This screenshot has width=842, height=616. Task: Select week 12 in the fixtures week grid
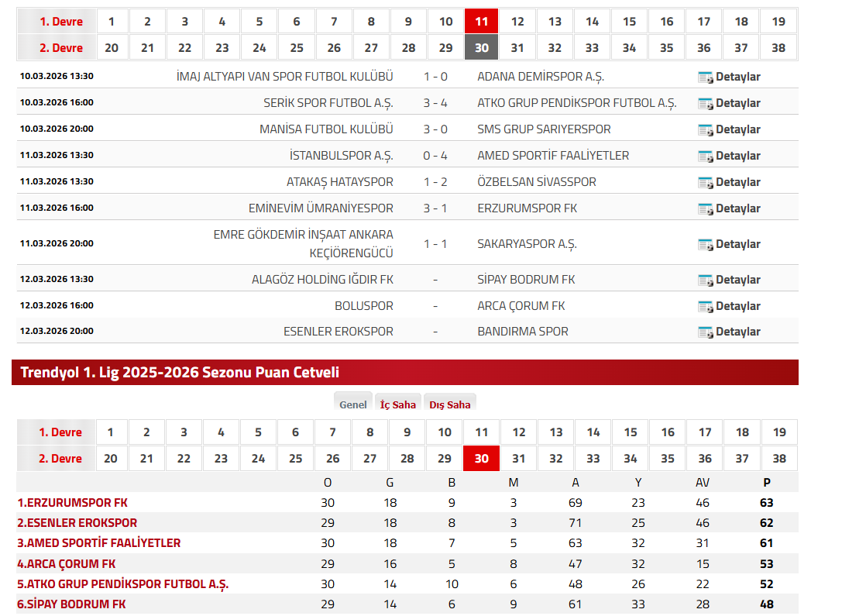pyautogui.click(x=517, y=22)
